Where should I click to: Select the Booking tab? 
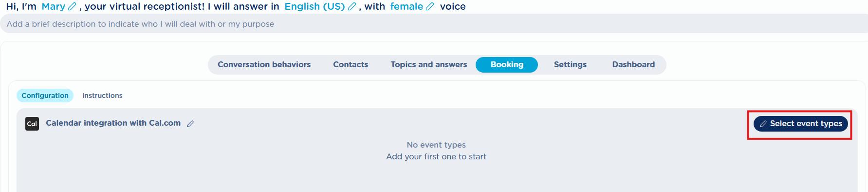coord(507,64)
